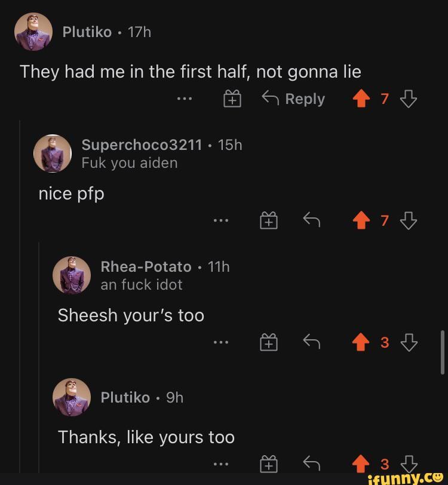Image resolution: width=448 pixels, height=485 pixels.
Task: Open more options for the top comment
Action: pos(184,99)
